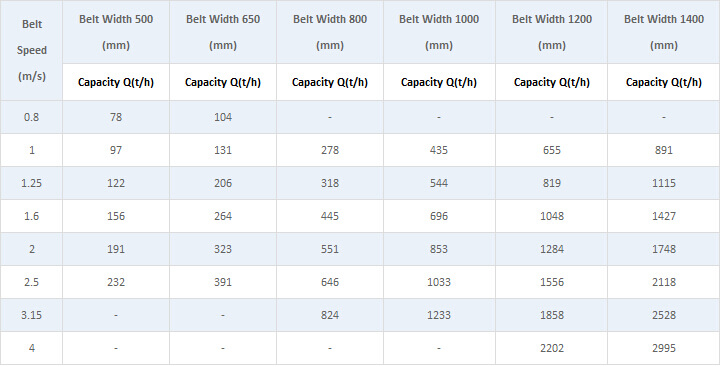Select the Belt Width 500 (mm) header
The width and height of the screenshot is (721, 367).
[116, 32]
